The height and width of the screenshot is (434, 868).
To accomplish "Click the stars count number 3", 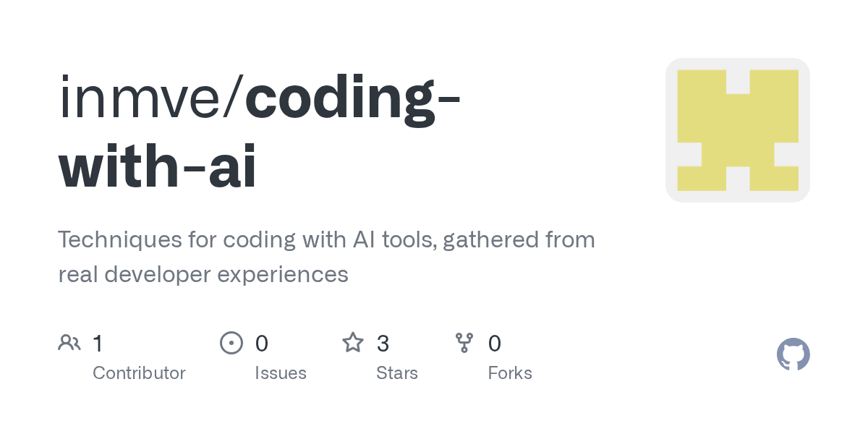I will (383, 343).
